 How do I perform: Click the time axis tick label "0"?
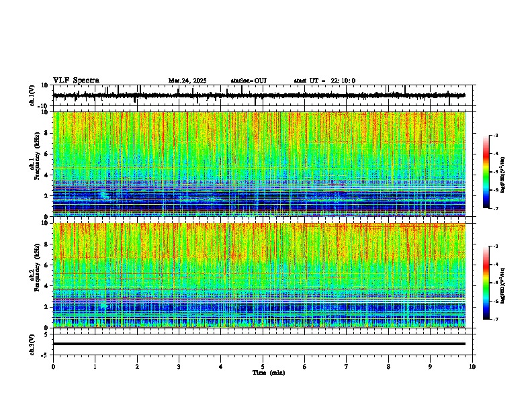pyautogui.click(x=53, y=367)
